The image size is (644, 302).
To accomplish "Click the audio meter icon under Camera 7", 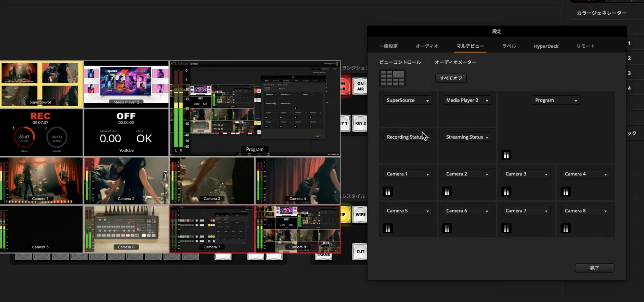I will [x=506, y=229].
